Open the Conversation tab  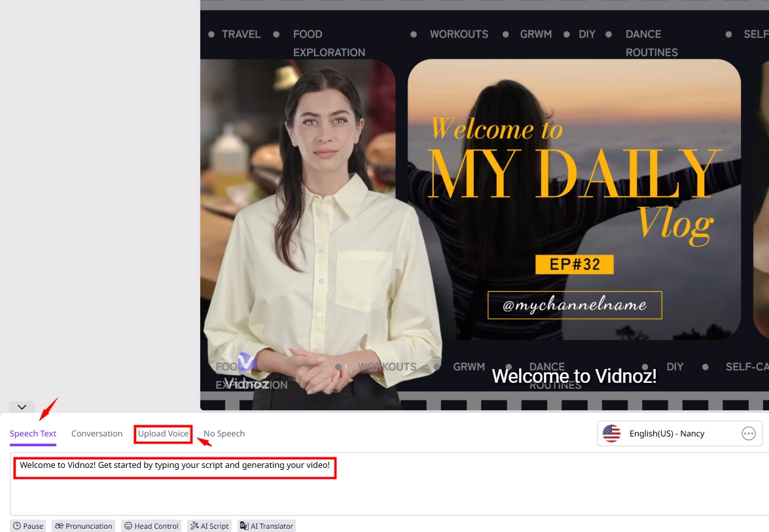click(x=97, y=434)
